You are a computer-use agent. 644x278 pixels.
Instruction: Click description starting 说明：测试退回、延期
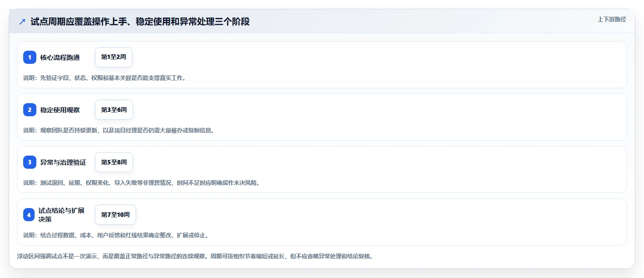click(141, 183)
